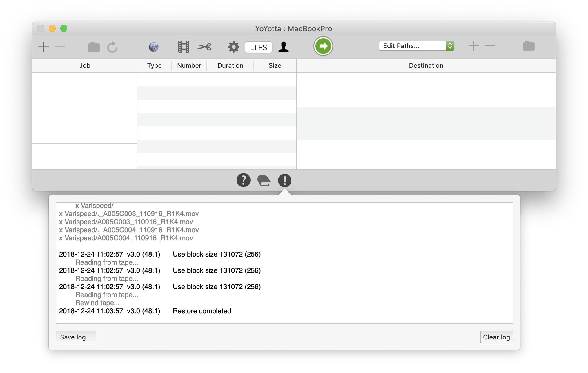Open the job source folder icon
Screen dimensions: 588x373
(94, 47)
